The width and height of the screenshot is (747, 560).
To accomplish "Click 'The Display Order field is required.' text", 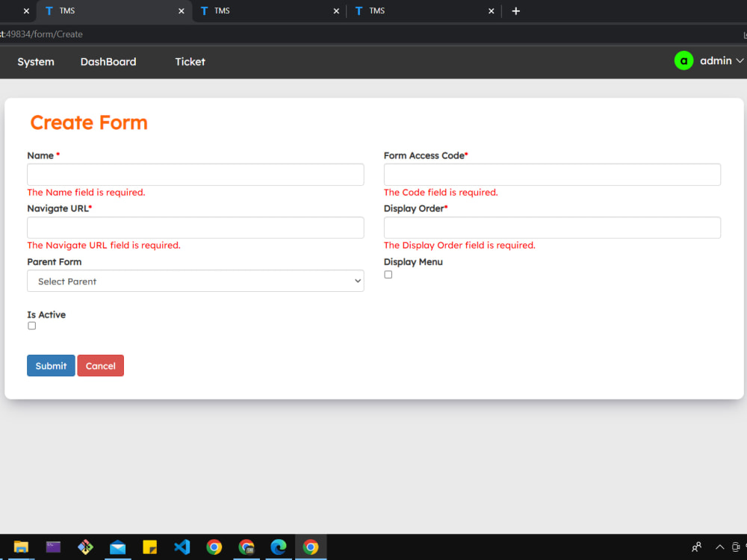I will coord(459,245).
